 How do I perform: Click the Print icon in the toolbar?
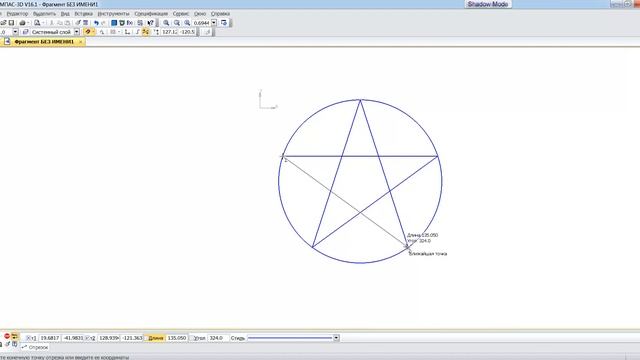tap(22, 23)
